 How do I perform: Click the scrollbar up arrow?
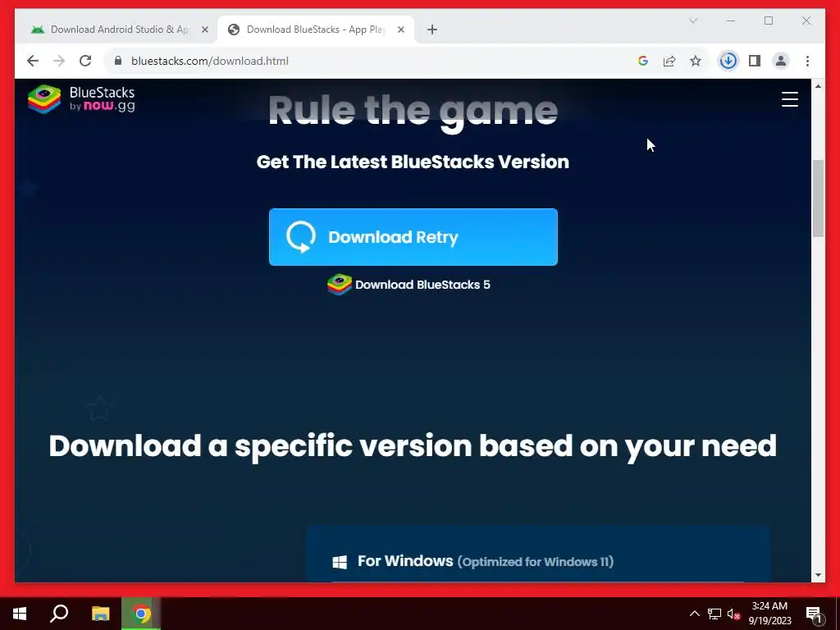tap(818, 85)
